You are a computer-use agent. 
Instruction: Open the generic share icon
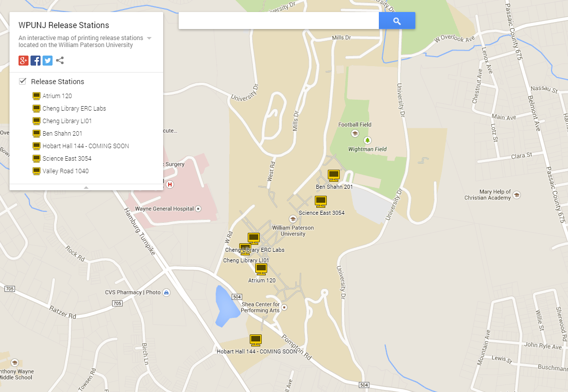click(60, 61)
